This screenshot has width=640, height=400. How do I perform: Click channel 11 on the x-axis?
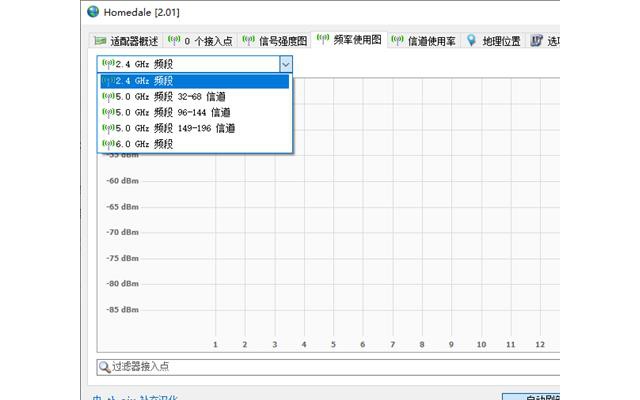pyautogui.click(x=511, y=344)
